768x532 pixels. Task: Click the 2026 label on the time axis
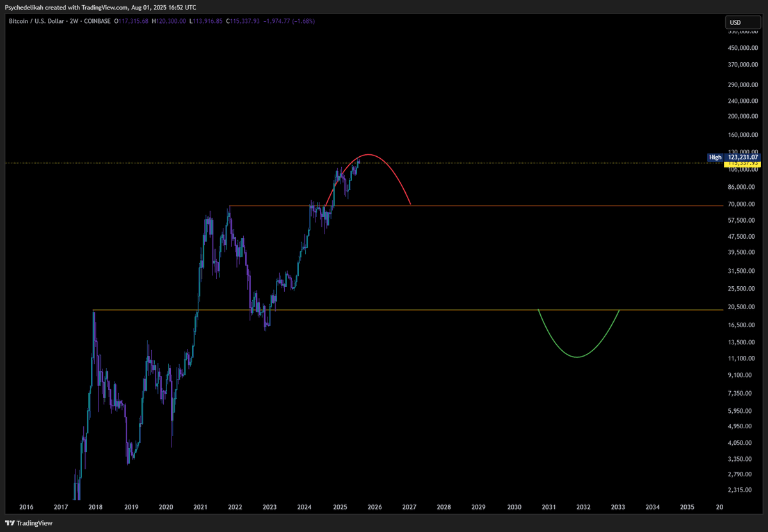(x=374, y=507)
